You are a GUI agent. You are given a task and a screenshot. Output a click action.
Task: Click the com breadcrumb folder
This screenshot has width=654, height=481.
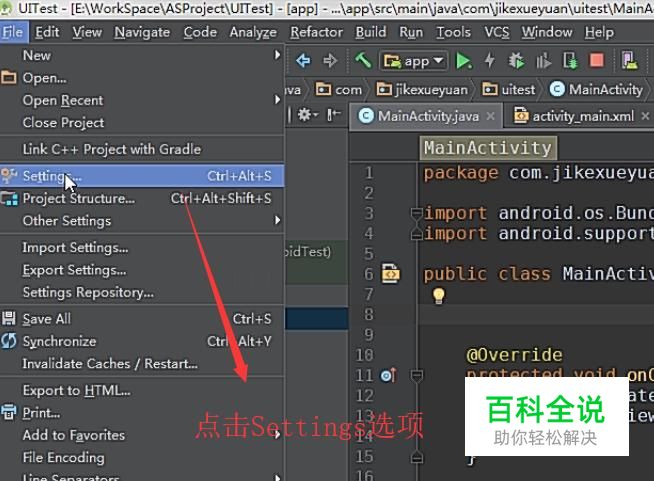(339, 90)
